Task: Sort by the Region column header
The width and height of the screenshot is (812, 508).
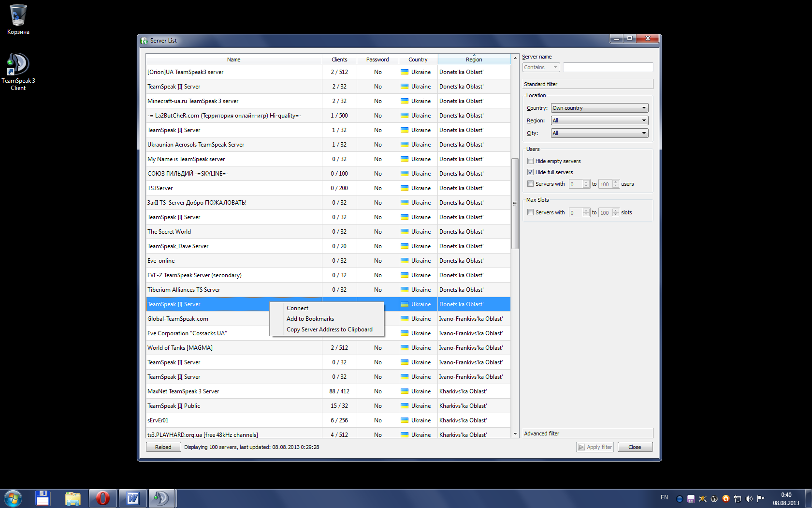Action: click(474, 59)
